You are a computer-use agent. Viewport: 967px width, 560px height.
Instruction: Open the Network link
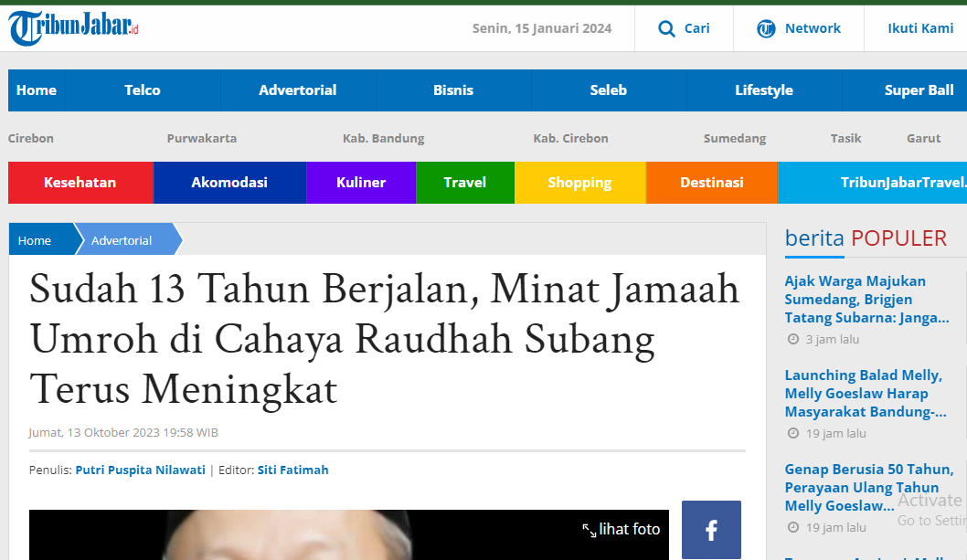[813, 28]
